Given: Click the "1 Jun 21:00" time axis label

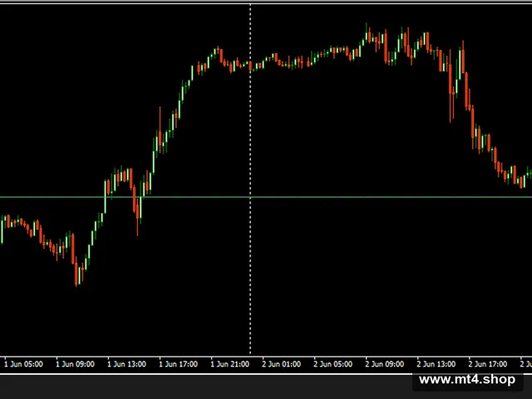Looking at the screenshot, I should click(230, 364).
